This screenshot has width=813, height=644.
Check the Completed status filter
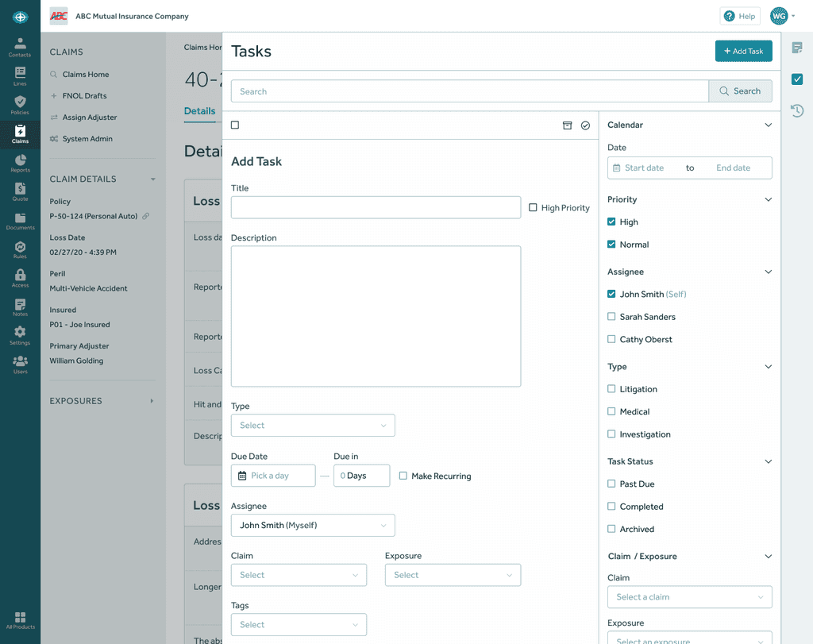tap(611, 506)
